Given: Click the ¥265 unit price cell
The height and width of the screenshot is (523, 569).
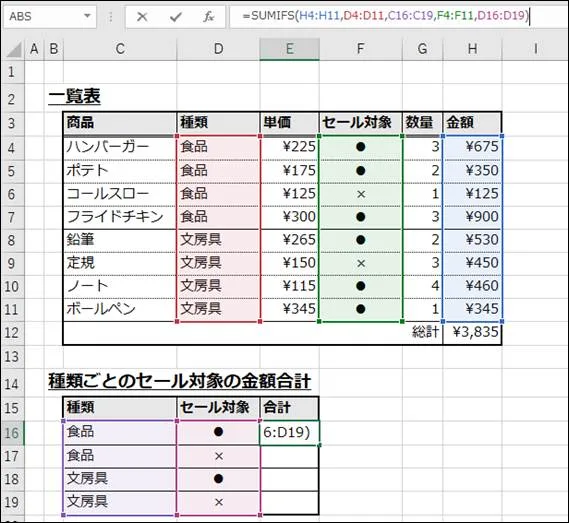Looking at the screenshot, I should tap(290, 240).
